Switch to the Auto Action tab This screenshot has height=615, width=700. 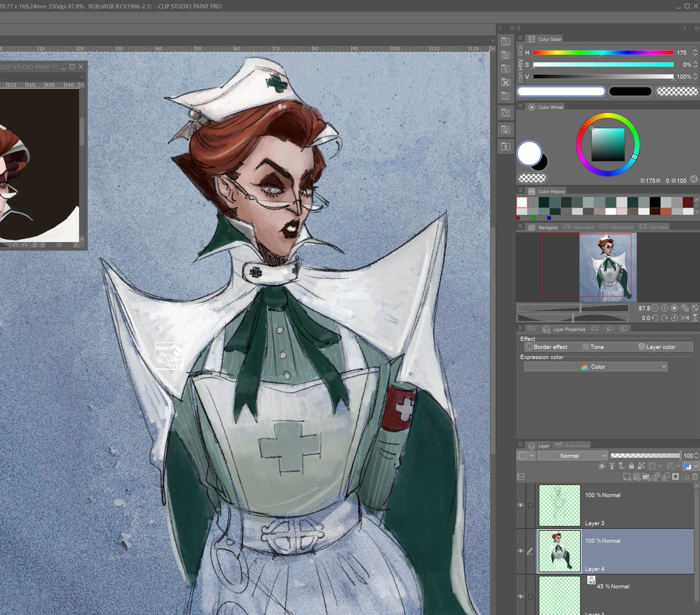tap(572, 445)
